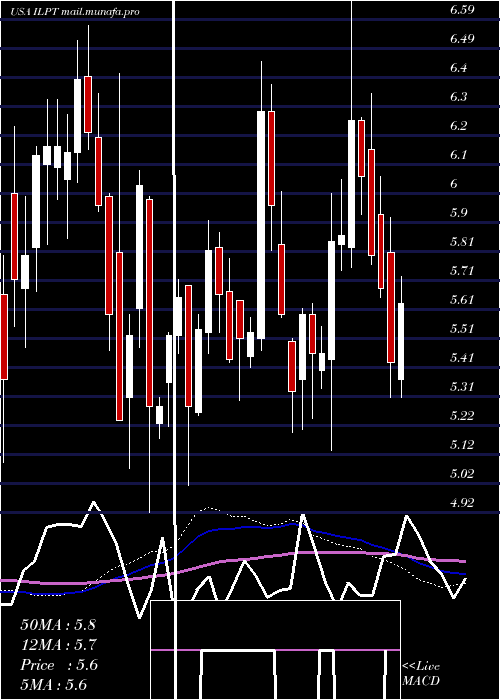Click the 5.61 price axis label
500x700 pixels.
462,300
